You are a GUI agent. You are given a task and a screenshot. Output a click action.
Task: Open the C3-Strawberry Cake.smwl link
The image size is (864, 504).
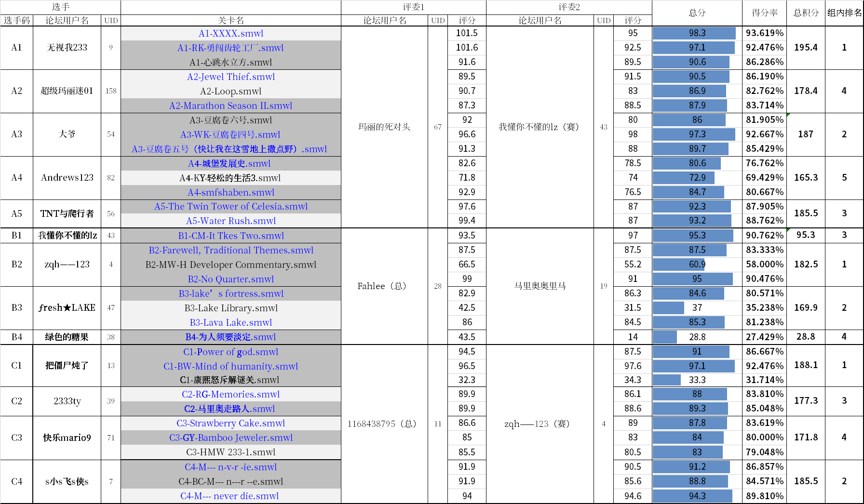click(231, 423)
